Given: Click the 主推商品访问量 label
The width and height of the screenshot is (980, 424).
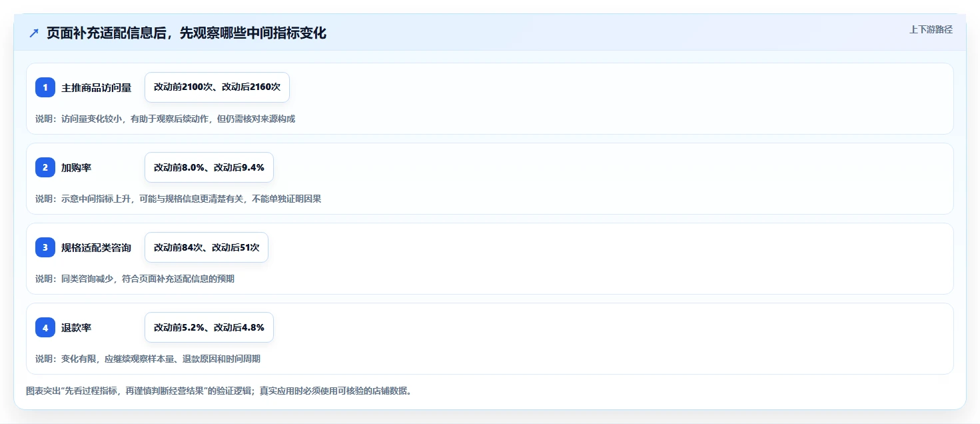Looking at the screenshot, I should (97, 87).
